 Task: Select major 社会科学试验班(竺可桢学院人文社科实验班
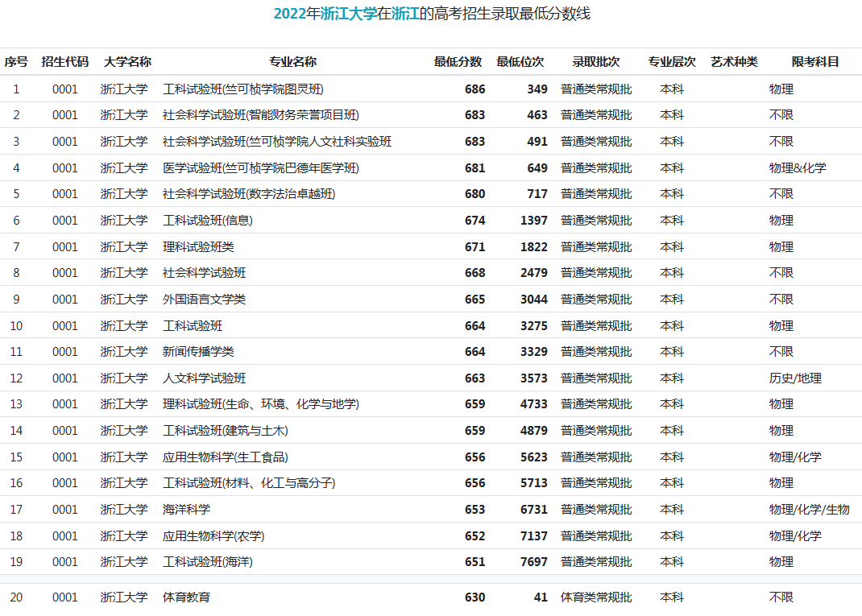[x=277, y=142]
